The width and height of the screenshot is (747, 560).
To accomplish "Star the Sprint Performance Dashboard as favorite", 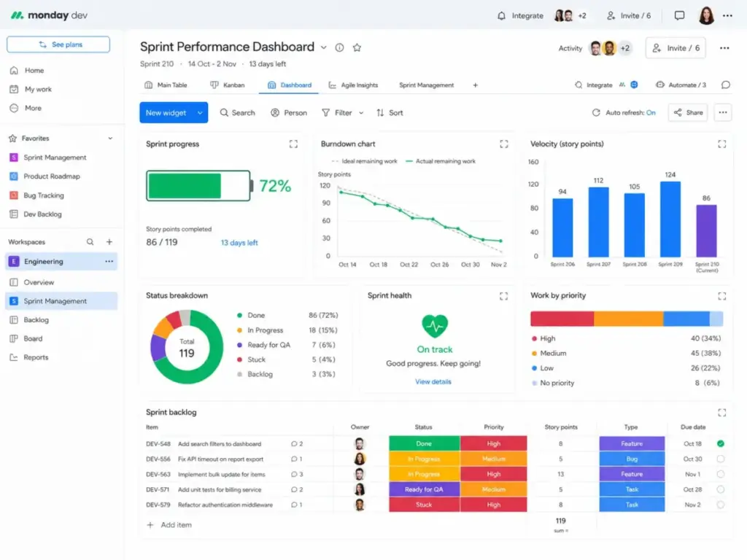I will pyautogui.click(x=357, y=47).
